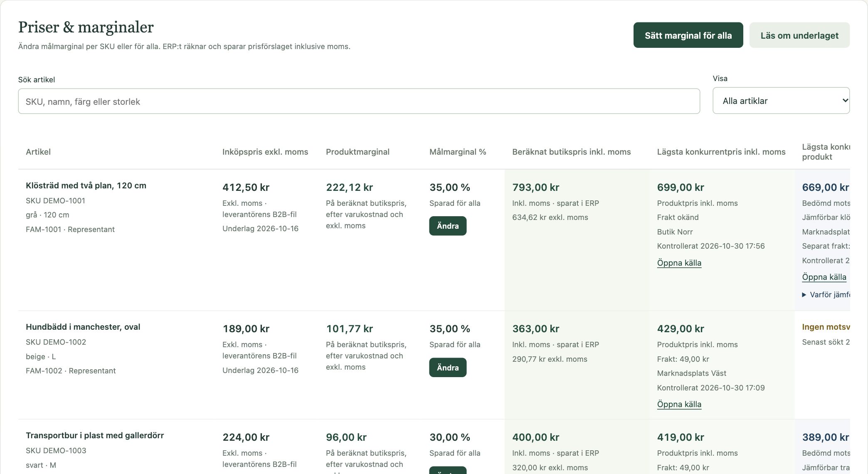Click the 'Målmarginal %' column header
The image size is (868, 474).
coord(458,152)
